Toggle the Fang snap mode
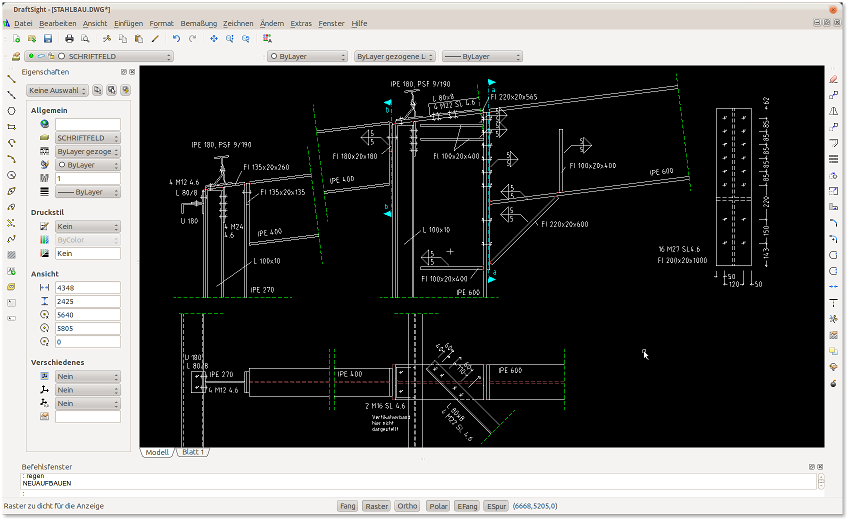Screen dimensions: 847x519 (347, 506)
